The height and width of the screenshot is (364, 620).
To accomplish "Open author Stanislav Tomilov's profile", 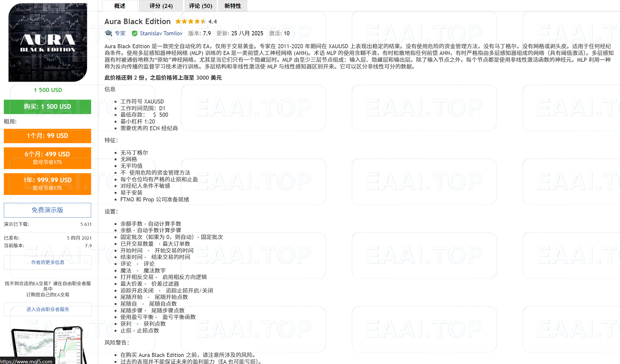I will coord(161,34).
